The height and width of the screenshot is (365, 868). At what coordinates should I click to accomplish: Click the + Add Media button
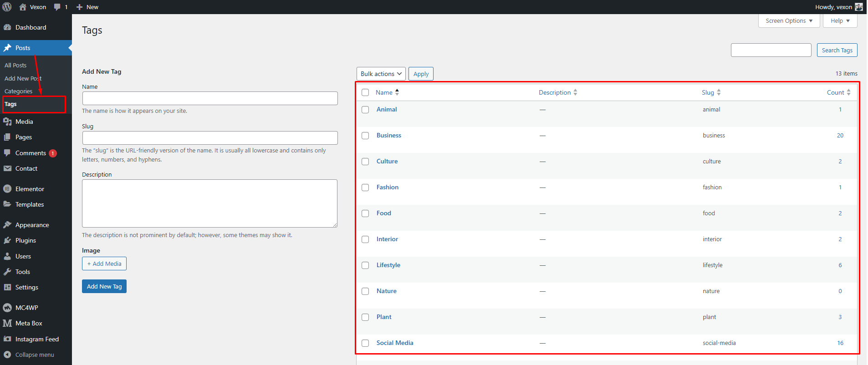[104, 264]
